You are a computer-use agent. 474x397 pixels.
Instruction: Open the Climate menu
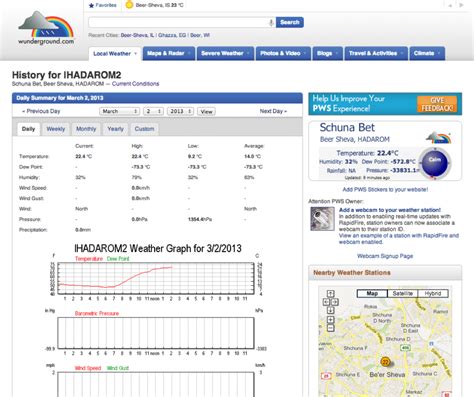tap(427, 53)
